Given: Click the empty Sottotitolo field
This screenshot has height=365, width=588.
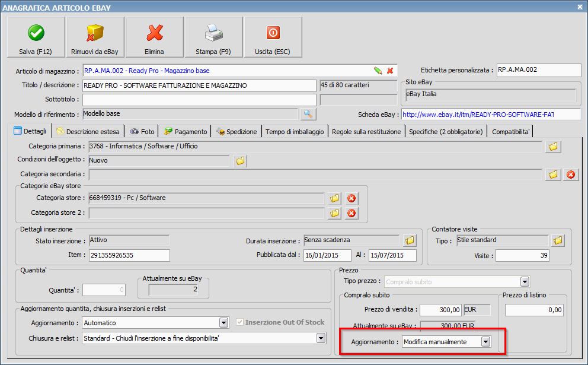Looking at the screenshot, I should coord(199,100).
